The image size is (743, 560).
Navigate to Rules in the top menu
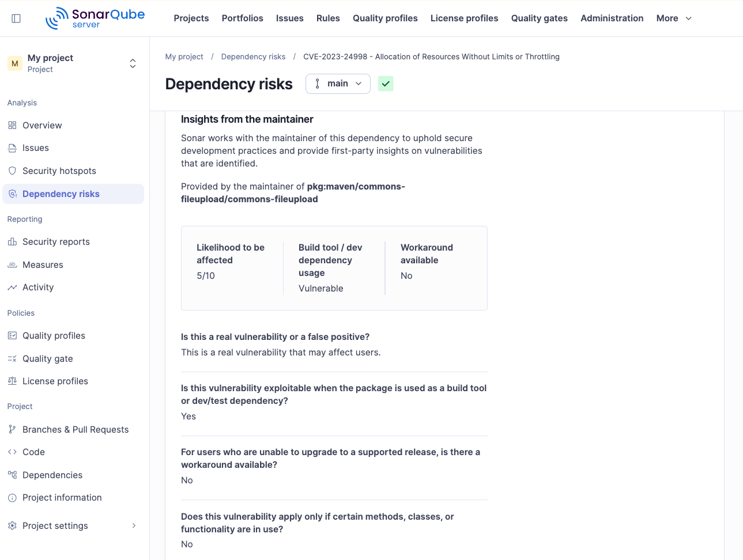(x=328, y=18)
